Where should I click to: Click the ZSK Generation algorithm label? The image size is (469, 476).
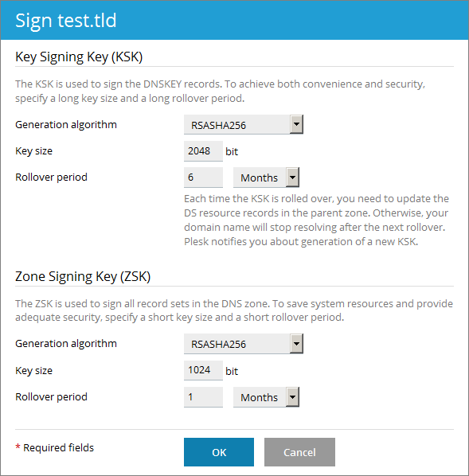(66, 344)
